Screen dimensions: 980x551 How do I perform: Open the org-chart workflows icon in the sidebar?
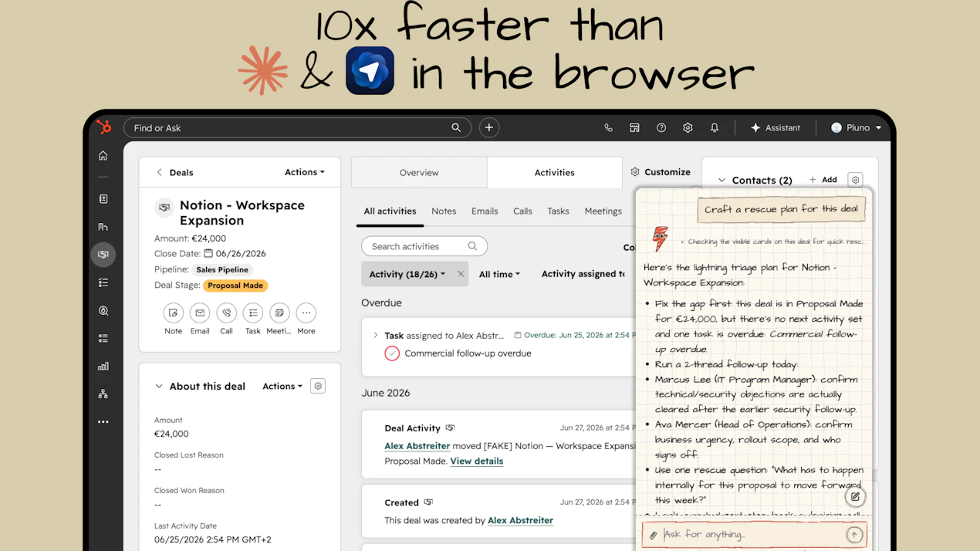103,394
